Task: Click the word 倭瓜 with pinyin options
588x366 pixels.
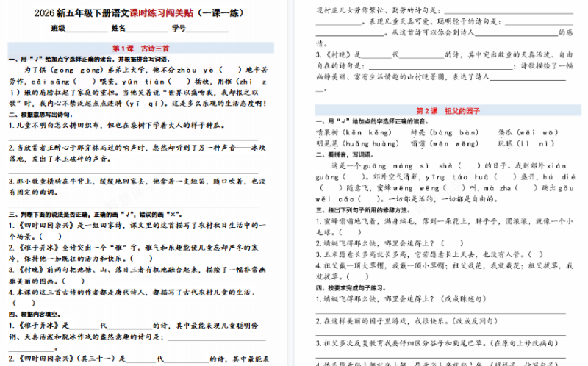Action: [506, 132]
